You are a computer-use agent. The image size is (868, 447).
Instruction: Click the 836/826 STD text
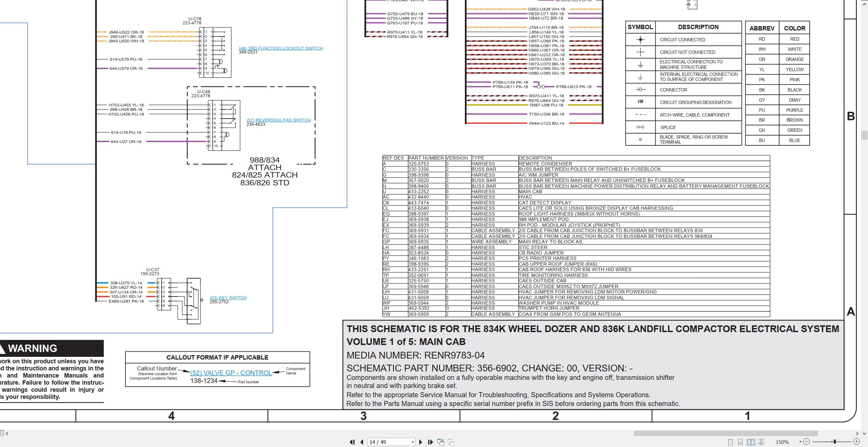pos(265,183)
